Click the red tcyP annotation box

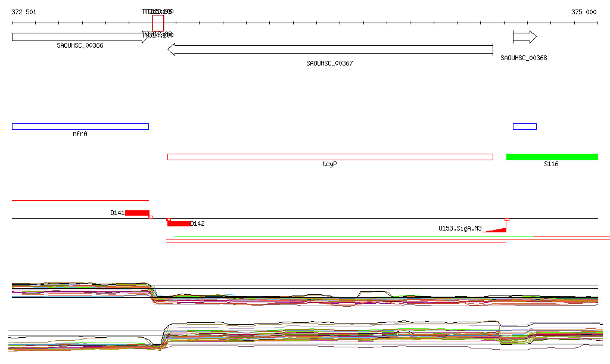pos(330,157)
